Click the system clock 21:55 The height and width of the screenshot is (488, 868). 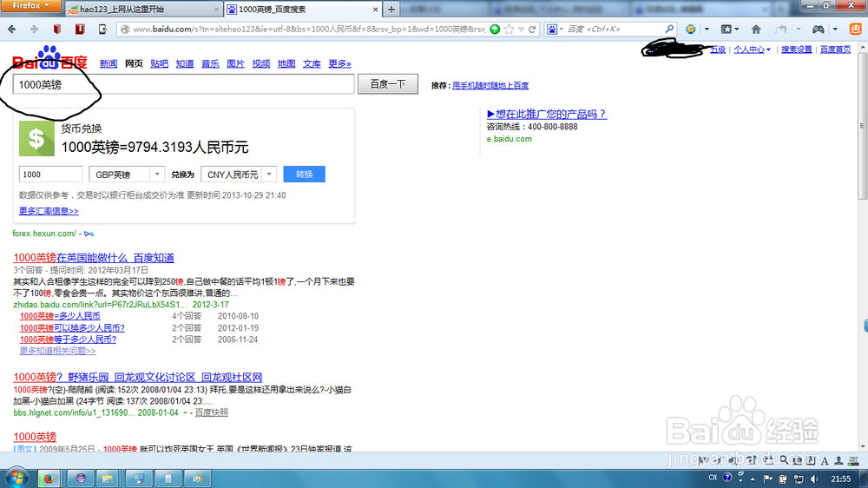pyautogui.click(x=841, y=478)
